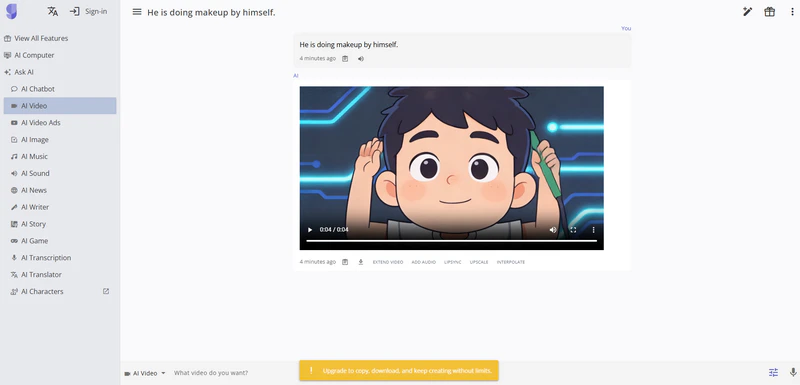The width and height of the screenshot is (800, 385).
Task: Open the language translate icon
Action: click(x=53, y=11)
